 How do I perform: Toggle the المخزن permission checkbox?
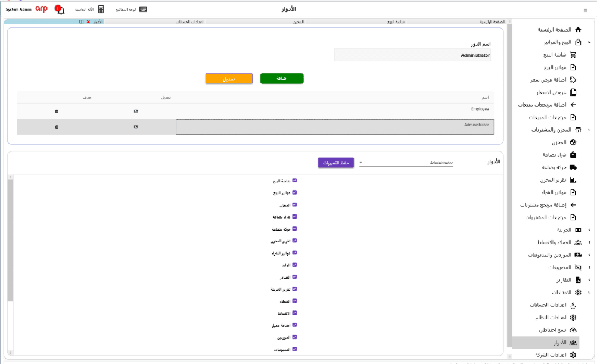[x=294, y=205]
